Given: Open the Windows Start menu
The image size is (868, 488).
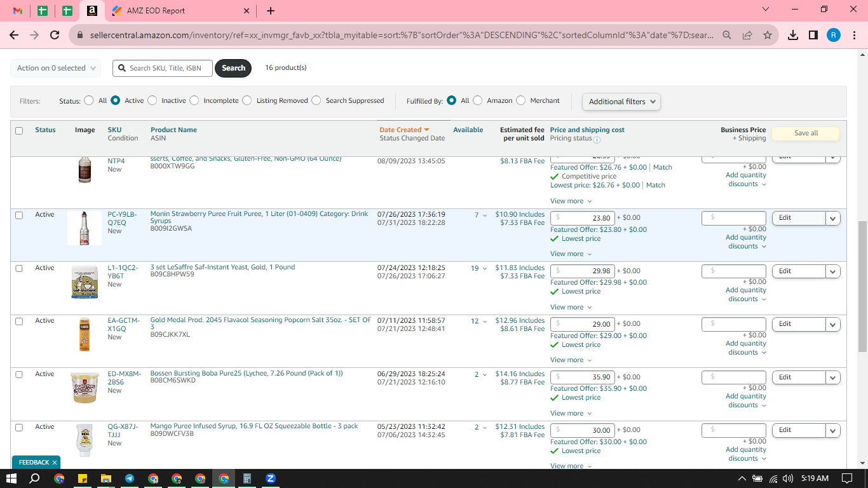Looking at the screenshot, I should click(x=11, y=478).
